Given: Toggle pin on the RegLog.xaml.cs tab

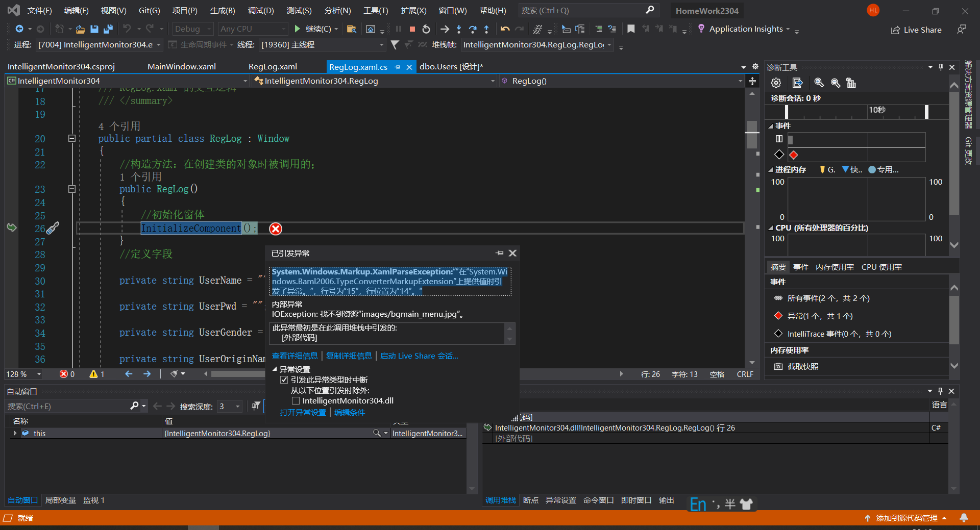Looking at the screenshot, I should click(x=397, y=67).
